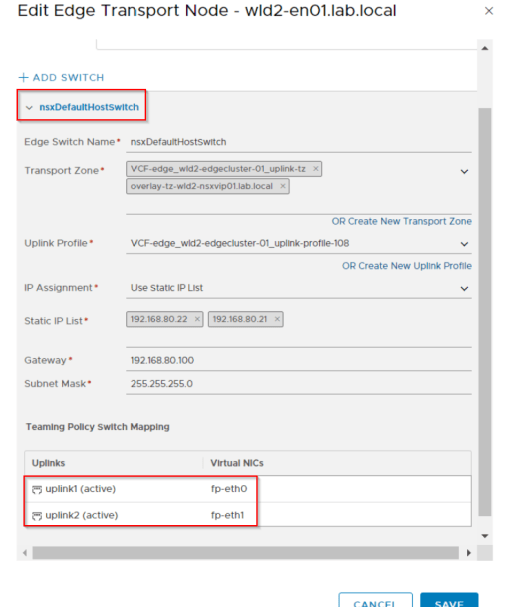
Task: Click the Gateway input field
Action: pyautogui.click(x=299, y=360)
